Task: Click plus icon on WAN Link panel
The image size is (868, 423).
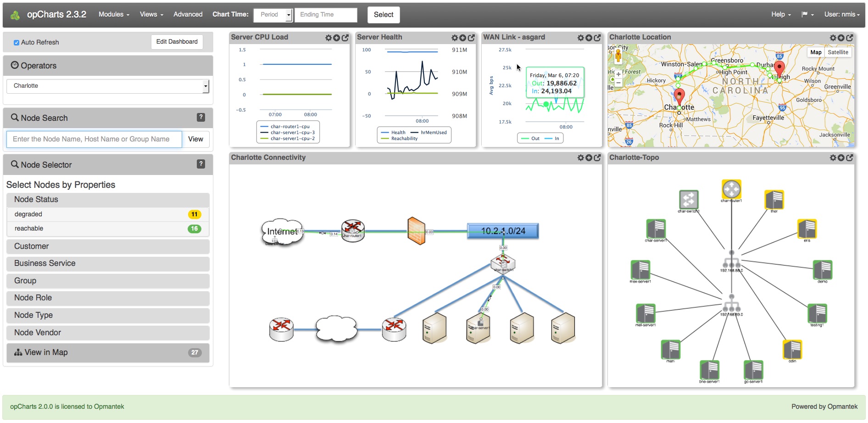Action: pyautogui.click(x=589, y=38)
